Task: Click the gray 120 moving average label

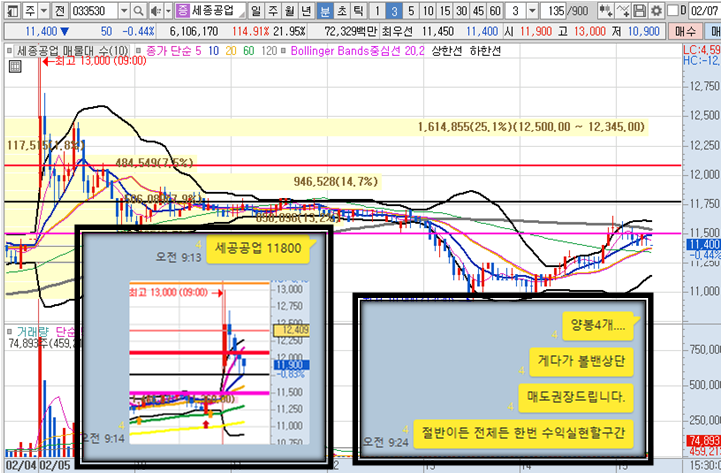Action: click(x=269, y=50)
